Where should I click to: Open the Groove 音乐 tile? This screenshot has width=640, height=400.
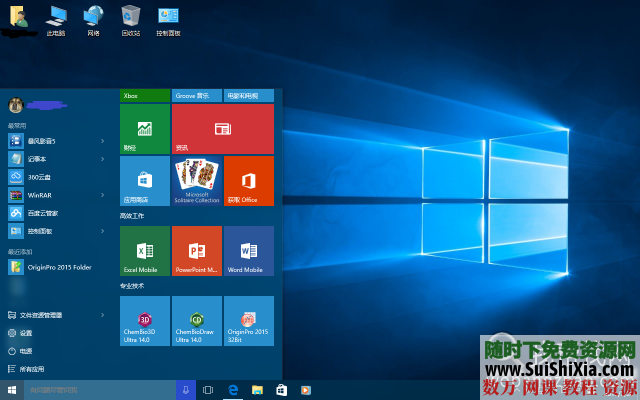click(197, 96)
